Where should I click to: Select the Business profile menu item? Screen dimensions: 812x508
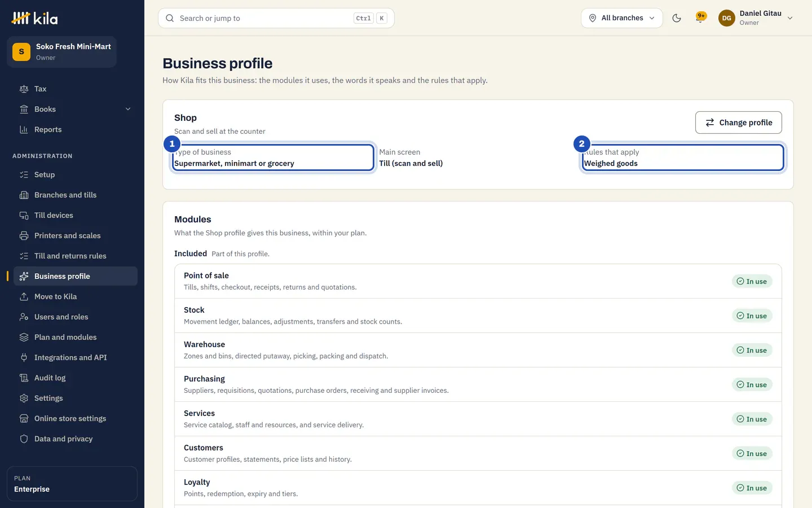[76, 276]
